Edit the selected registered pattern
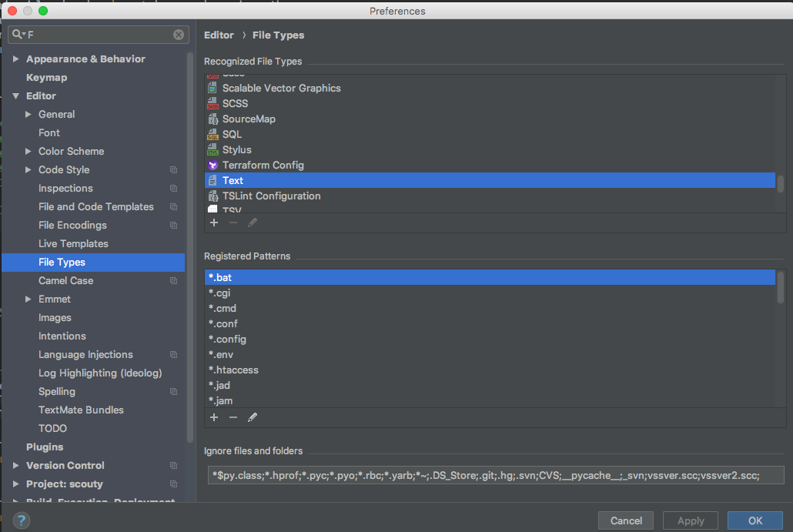The image size is (793, 532). click(x=253, y=417)
